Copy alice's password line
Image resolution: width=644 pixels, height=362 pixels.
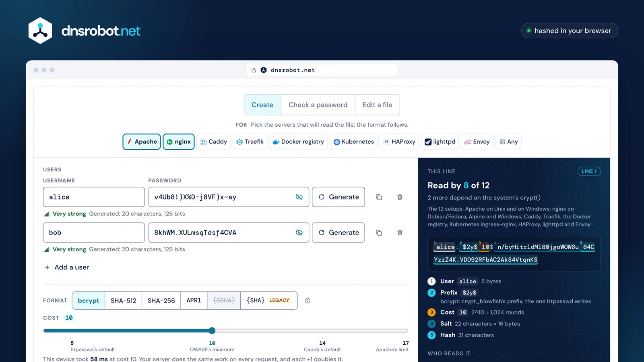379,197
